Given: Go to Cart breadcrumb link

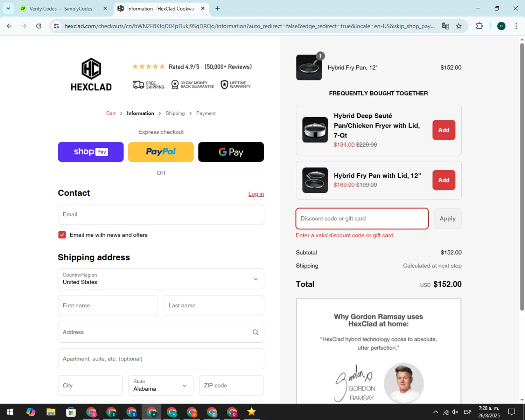Looking at the screenshot, I should click(111, 113).
